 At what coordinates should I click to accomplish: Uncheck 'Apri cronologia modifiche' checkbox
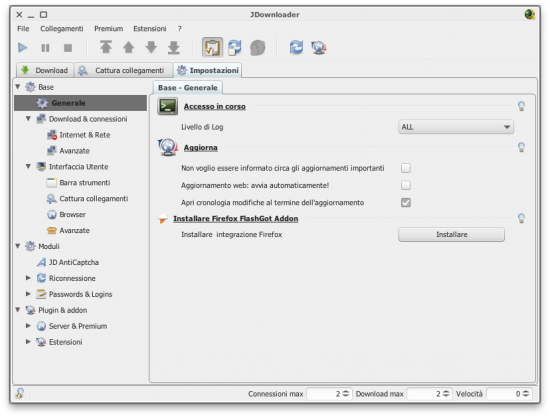tap(406, 202)
